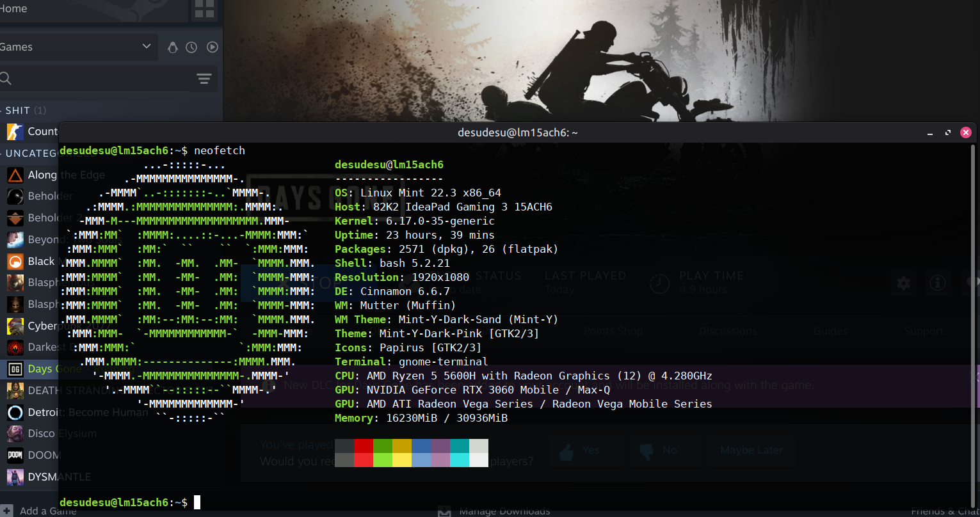Click the Resolution: 1920x1080 line
980x517 pixels.
point(402,277)
